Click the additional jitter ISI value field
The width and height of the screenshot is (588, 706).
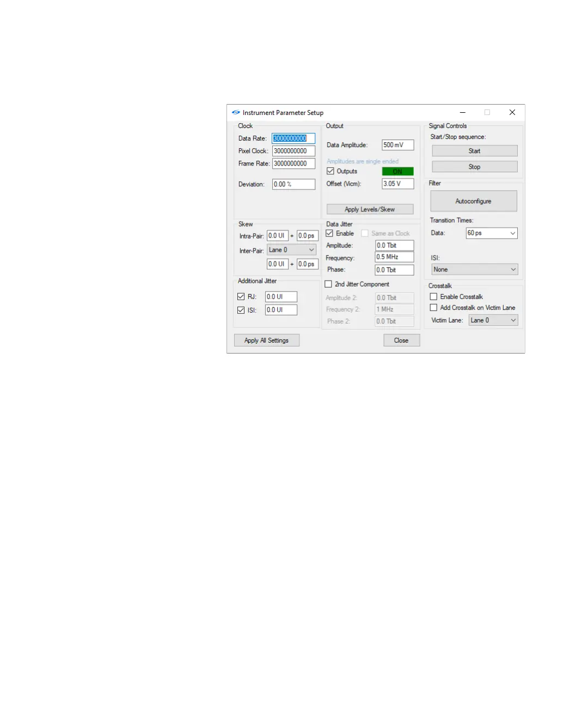281,310
